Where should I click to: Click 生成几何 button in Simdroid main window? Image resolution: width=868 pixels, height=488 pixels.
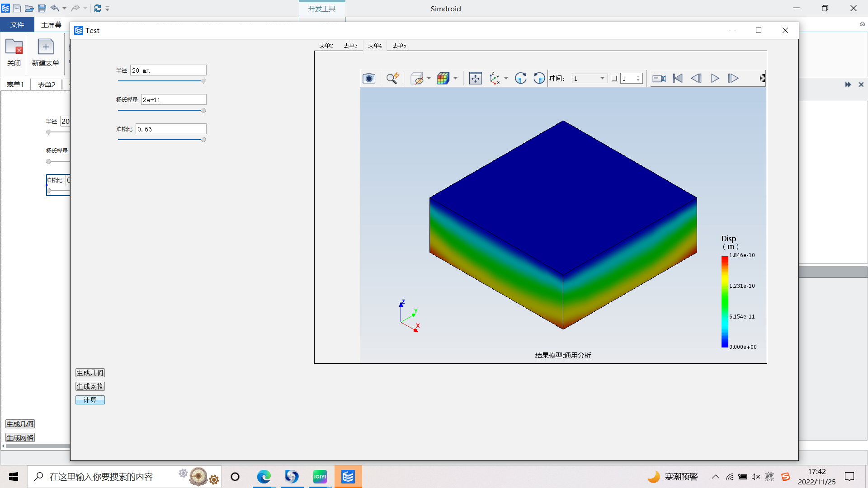(x=20, y=424)
